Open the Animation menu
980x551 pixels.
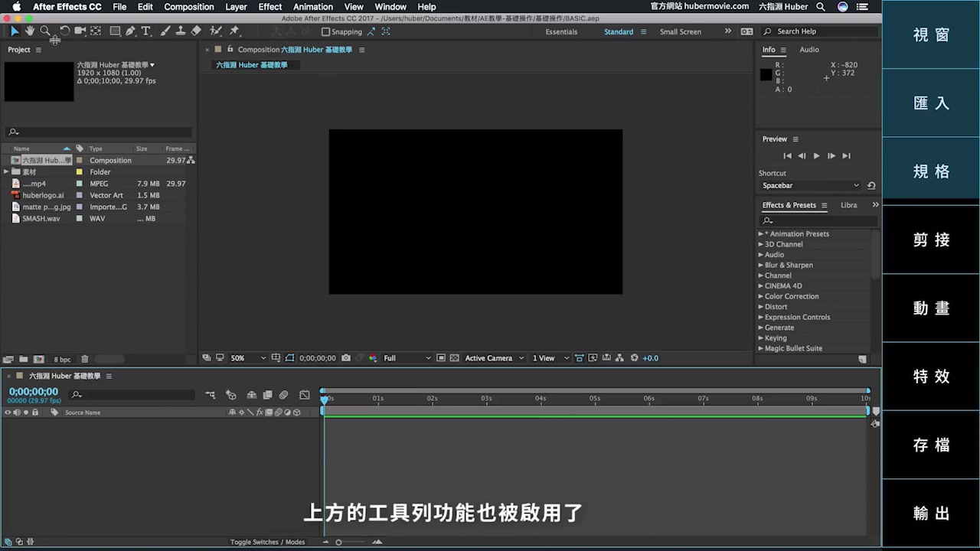[312, 6]
